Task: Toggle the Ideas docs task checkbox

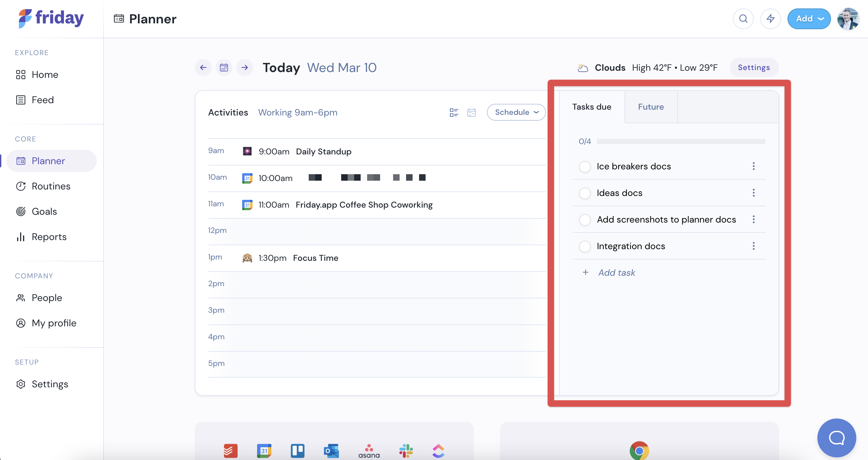Action: 585,193
